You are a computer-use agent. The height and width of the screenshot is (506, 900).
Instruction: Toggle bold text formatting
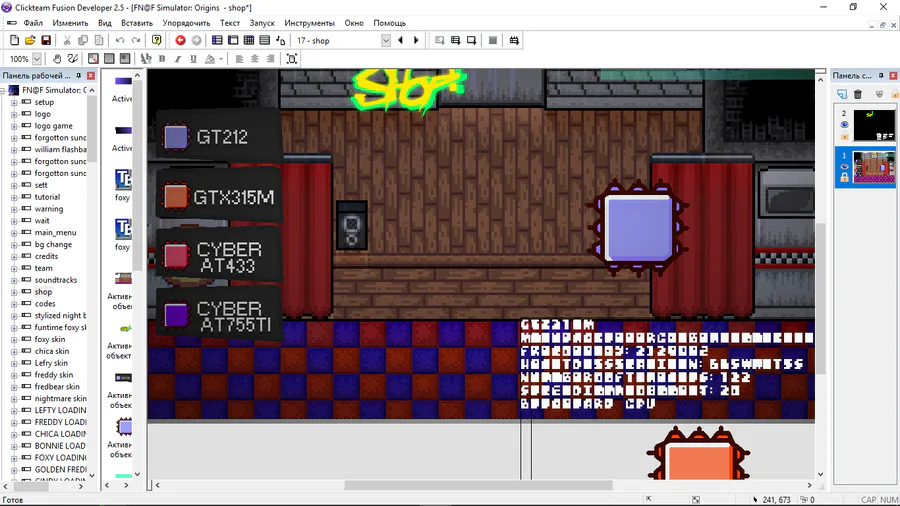(x=162, y=59)
